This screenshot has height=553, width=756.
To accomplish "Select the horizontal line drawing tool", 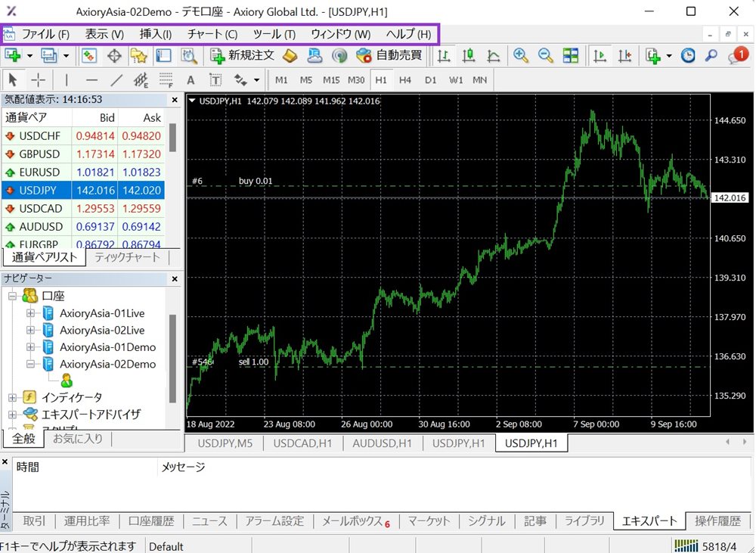I will pyautogui.click(x=91, y=79).
